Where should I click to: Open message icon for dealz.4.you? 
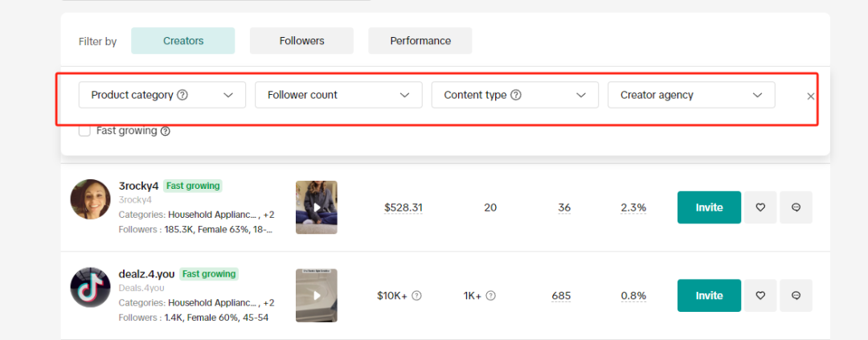tap(796, 296)
